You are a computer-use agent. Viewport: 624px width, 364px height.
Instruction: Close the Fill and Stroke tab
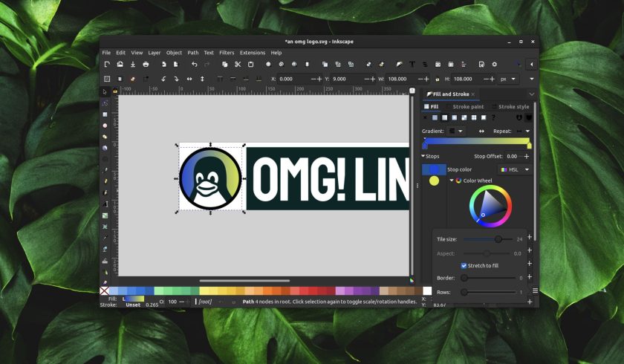click(472, 94)
